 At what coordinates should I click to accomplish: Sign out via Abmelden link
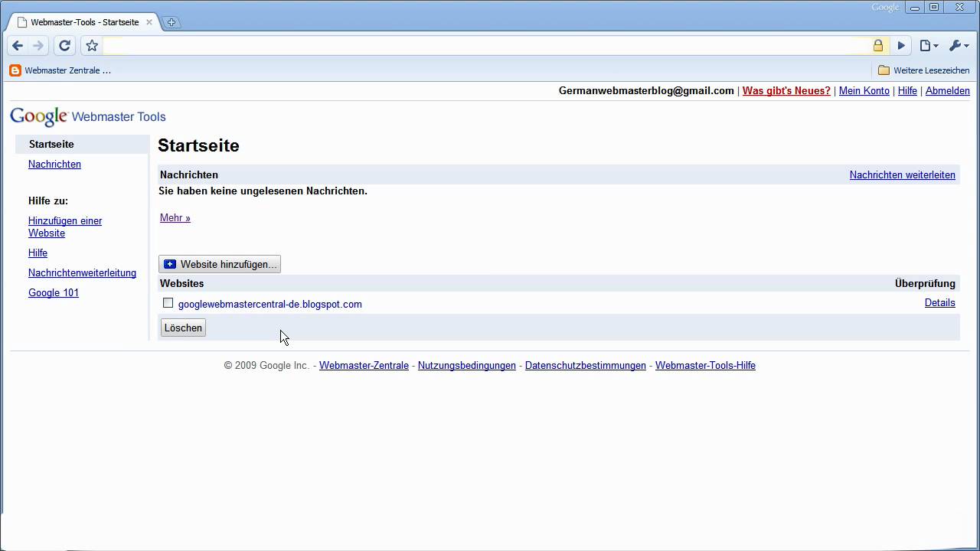click(x=948, y=90)
